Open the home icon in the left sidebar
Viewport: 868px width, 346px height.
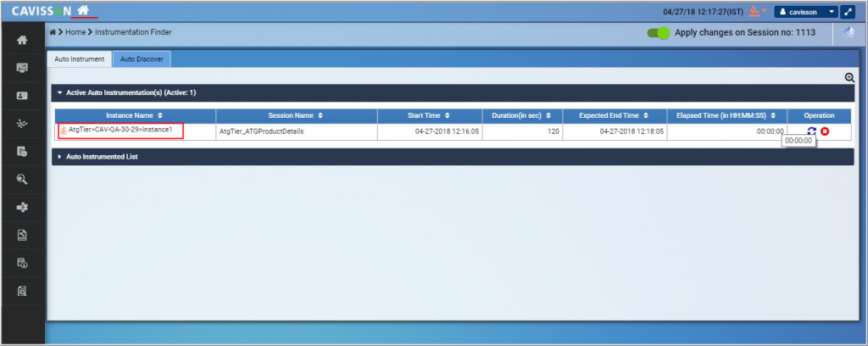pos(22,41)
